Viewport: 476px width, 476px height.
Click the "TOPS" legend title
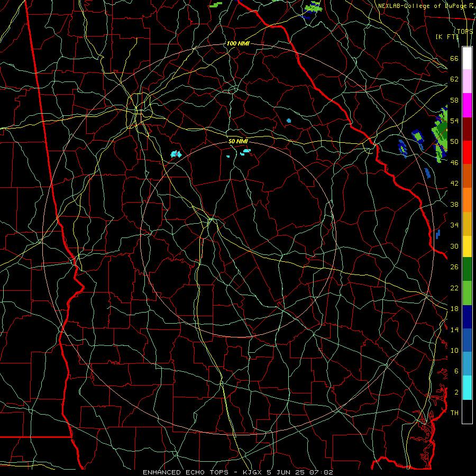465,31
